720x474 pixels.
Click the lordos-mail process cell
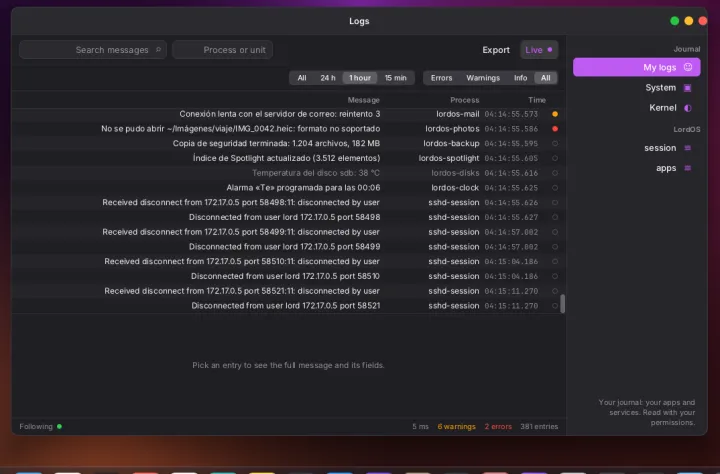pyautogui.click(x=457, y=114)
